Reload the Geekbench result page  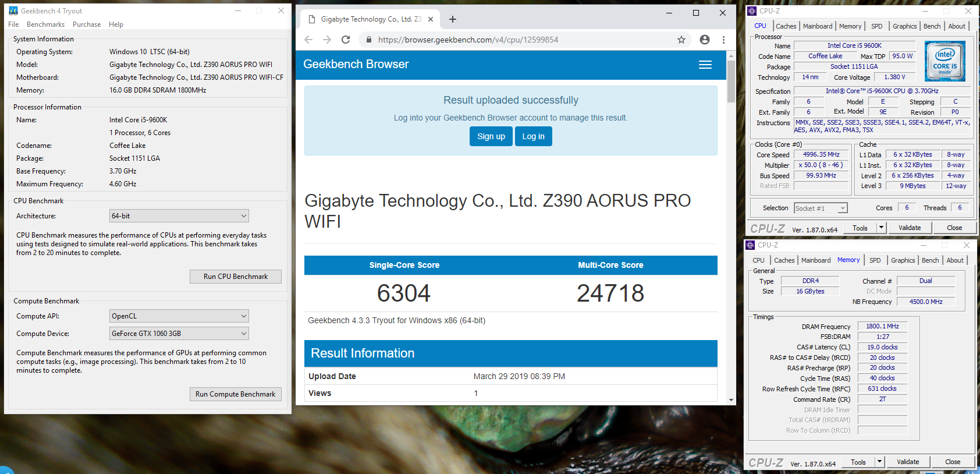pos(346,40)
